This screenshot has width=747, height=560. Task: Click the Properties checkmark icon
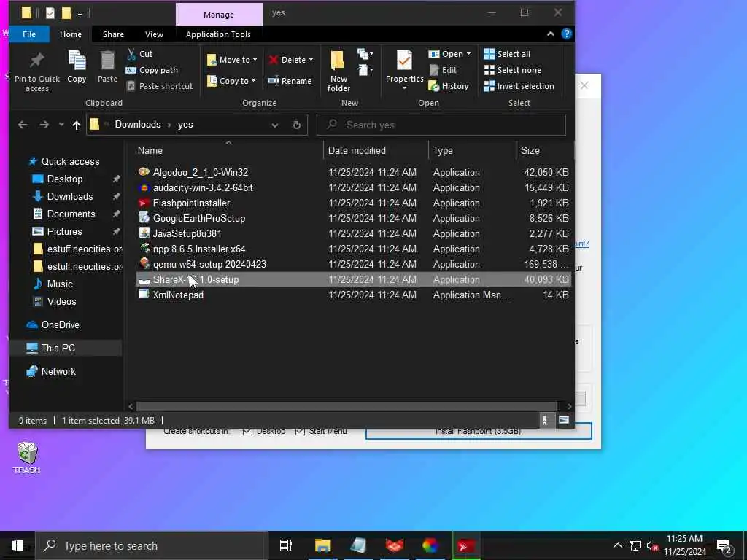tap(404, 61)
